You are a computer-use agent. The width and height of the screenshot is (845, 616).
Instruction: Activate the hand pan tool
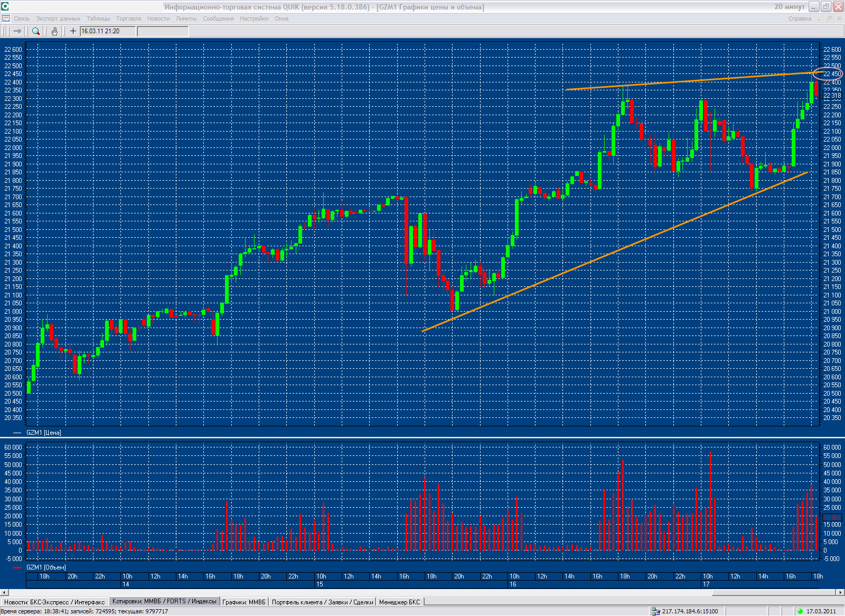click(x=54, y=31)
